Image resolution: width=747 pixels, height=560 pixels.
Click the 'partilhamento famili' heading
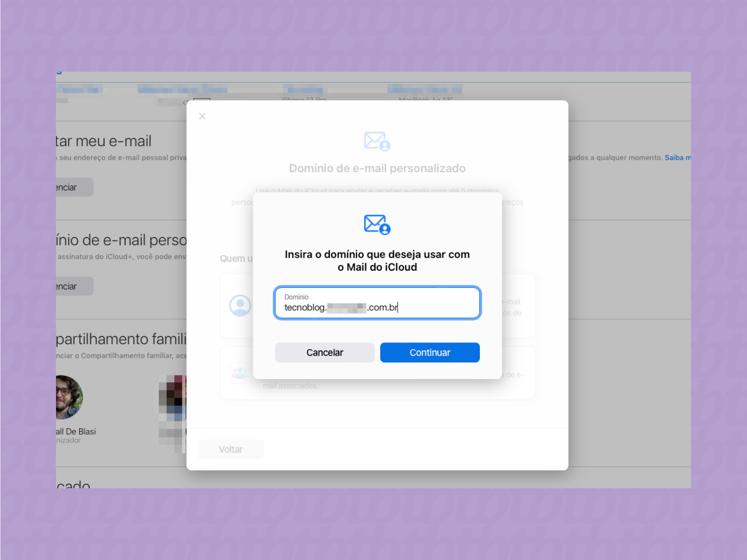point(121,339)
